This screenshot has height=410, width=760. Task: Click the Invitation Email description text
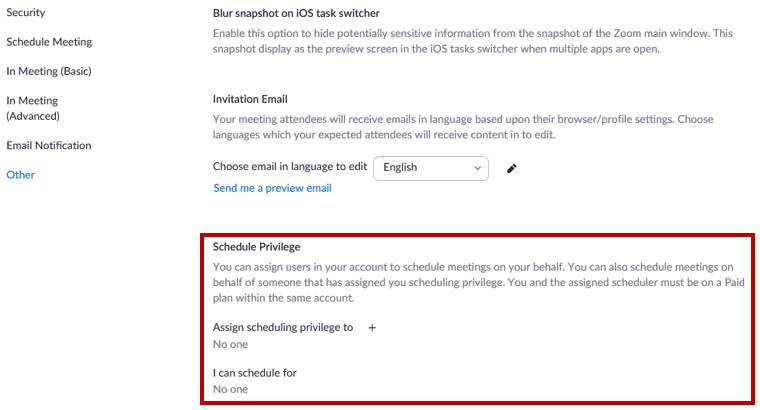[x=463, y=127]
